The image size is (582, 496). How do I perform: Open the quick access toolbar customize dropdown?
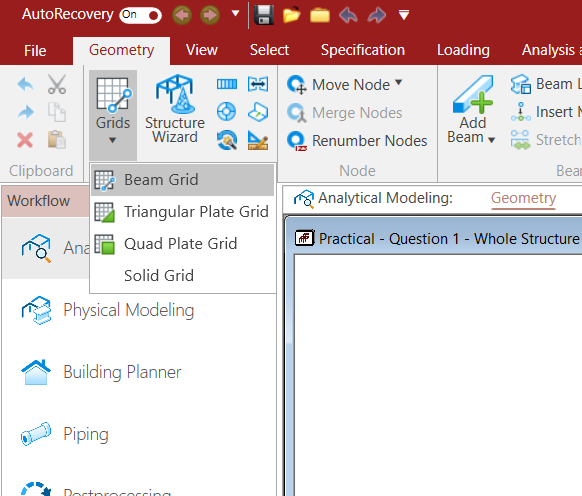[x=404, y=15]
